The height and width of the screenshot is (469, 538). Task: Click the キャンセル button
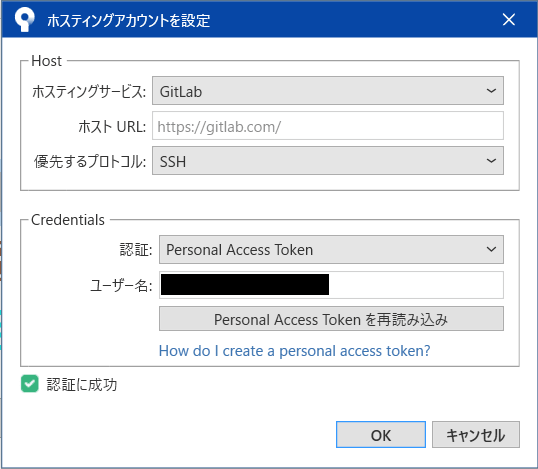point(476,435)
